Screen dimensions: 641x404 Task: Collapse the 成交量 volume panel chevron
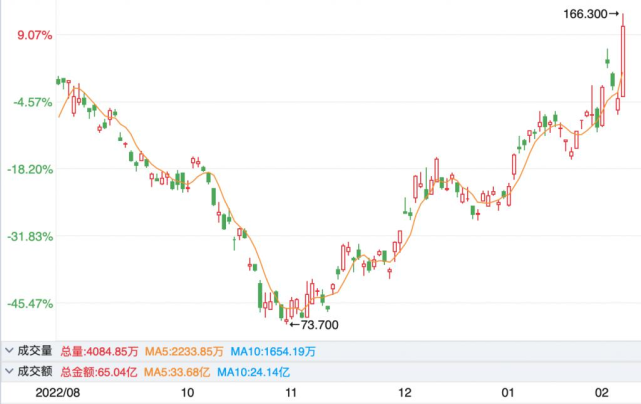click(x=9, y=351)
